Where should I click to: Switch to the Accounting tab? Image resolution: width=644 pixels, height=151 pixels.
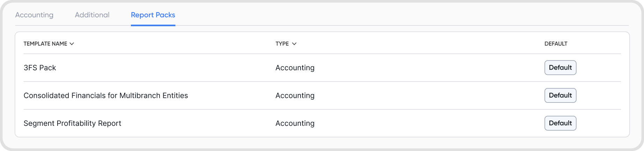pos(34,15)
